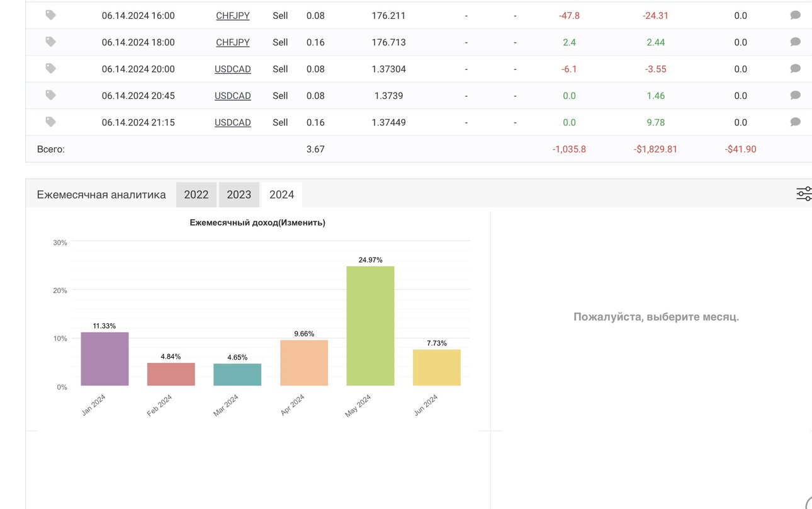Select the Jan 2024 purple bar

[104, 358]
